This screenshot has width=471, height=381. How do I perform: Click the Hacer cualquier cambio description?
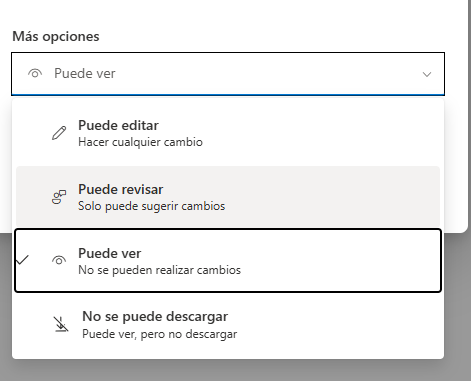point(140,142)
